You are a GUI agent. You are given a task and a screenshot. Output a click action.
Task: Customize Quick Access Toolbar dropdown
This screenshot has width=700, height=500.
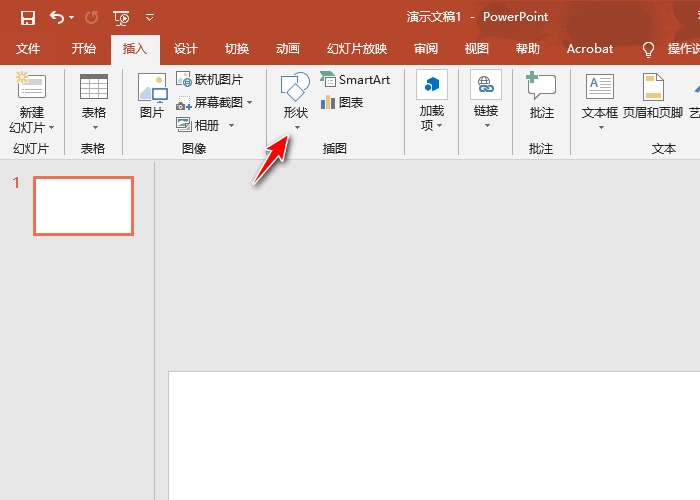(x=150, y=18)
